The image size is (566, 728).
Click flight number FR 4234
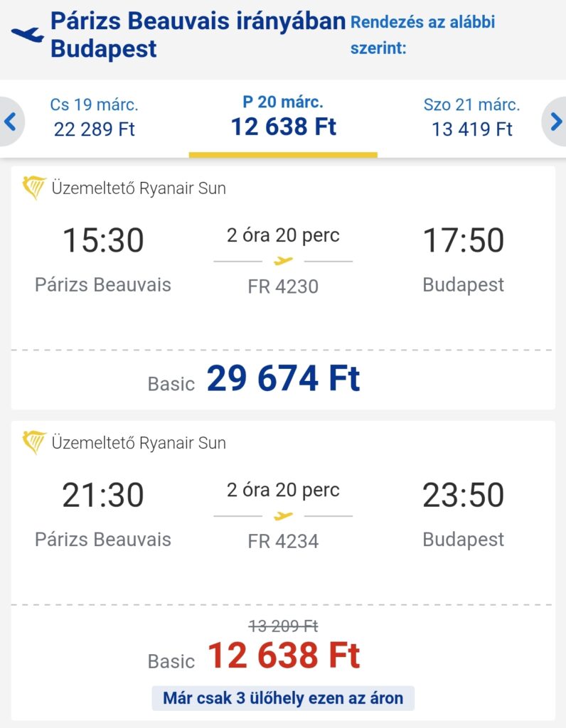(x=283, y=541)
